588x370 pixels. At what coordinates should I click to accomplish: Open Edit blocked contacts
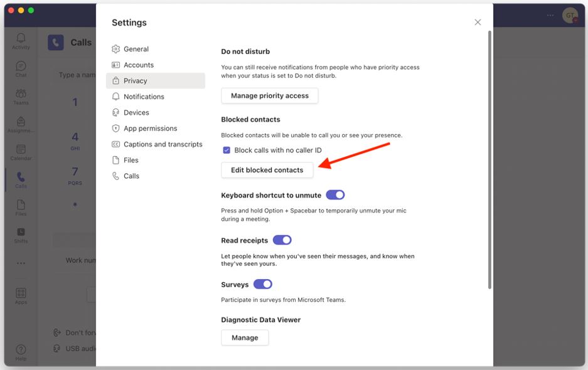pos(267,169)
